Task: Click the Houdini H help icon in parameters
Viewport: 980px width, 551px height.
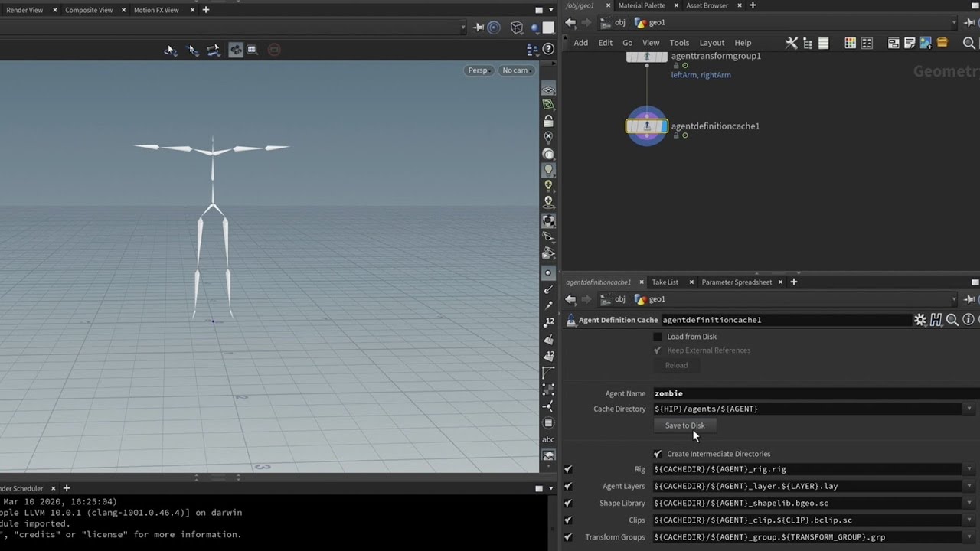Action: (x=936, y=320)
